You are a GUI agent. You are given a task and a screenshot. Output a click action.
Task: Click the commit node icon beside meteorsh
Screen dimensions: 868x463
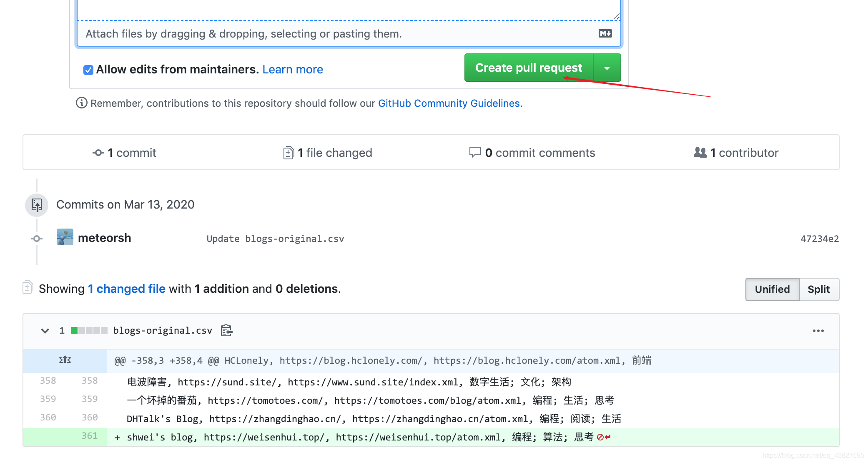[x=37, y=239]
